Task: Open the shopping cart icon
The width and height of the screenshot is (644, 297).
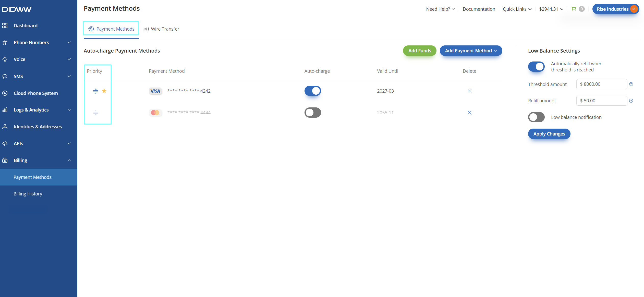Action: (x=573, y=9)
